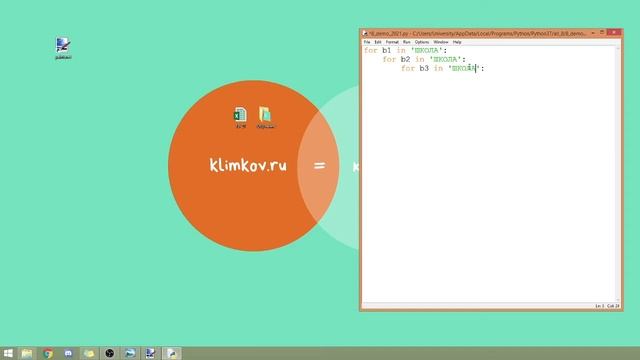Place cursor in third line 'for b3'

coord(442,69)
